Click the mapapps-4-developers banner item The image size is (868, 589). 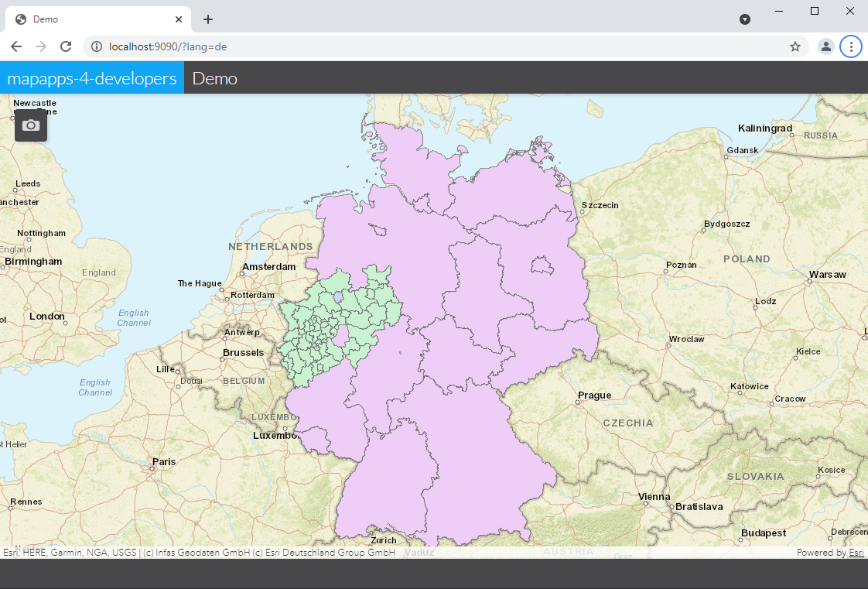coord(91,77)
